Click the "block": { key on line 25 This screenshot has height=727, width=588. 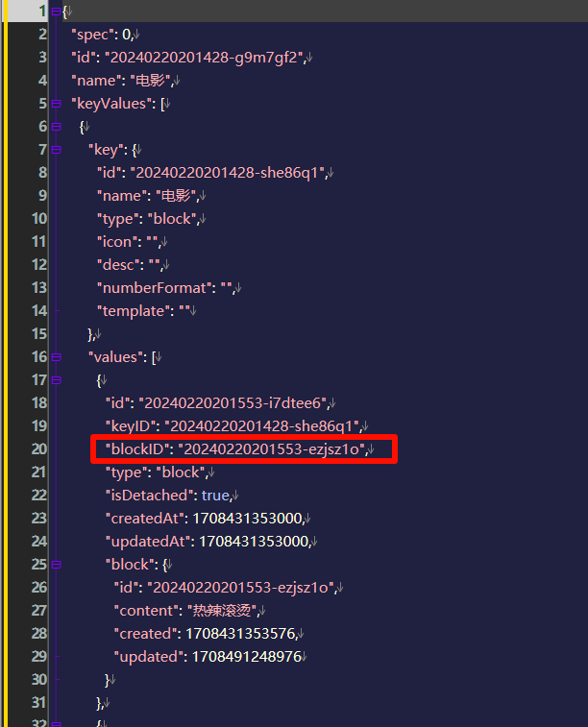coord(135,565)
